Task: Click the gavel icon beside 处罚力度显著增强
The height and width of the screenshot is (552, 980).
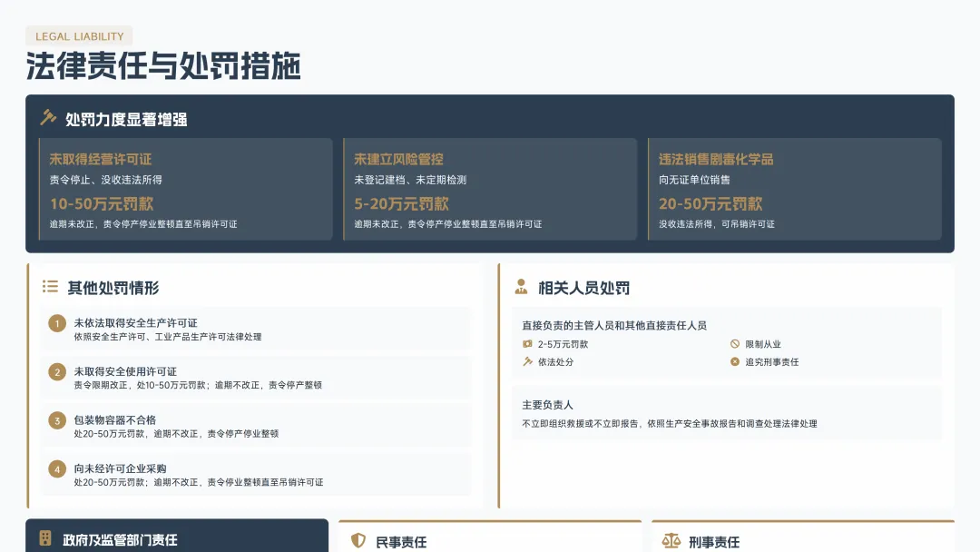Action: click(x=48, y=117)
